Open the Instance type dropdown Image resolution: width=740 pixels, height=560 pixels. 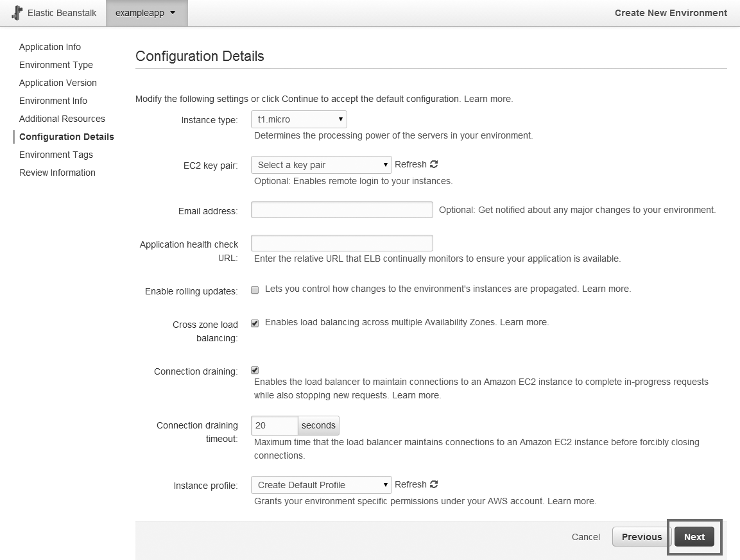tap(298, 119)
